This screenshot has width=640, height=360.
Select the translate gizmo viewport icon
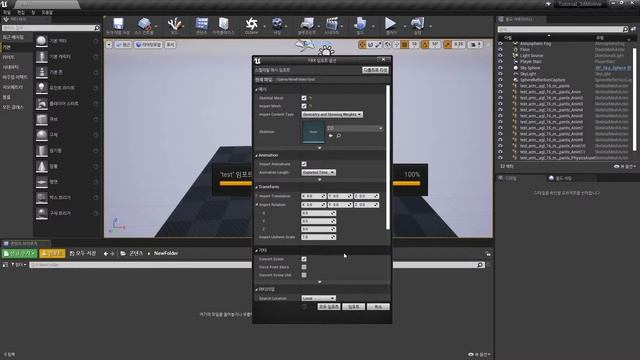coord(362,44)
